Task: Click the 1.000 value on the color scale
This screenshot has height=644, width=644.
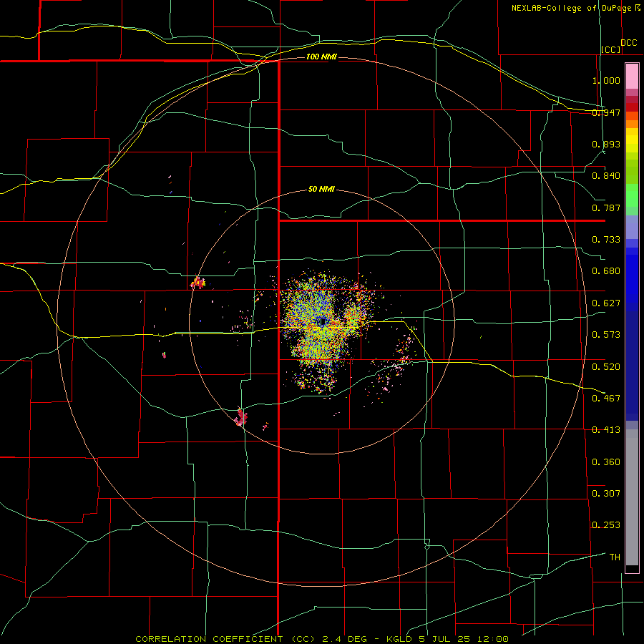Action: click(x=606, y=80)
